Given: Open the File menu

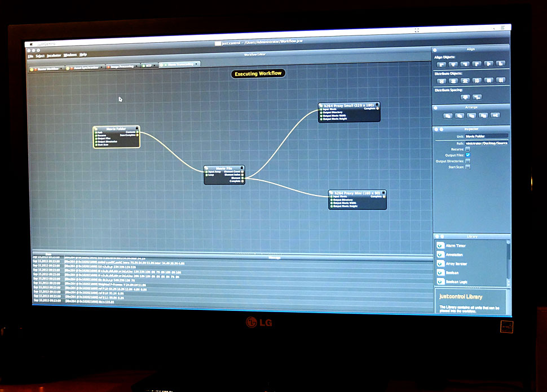Looking at the screenshot, I should click(x=30, y=56).
